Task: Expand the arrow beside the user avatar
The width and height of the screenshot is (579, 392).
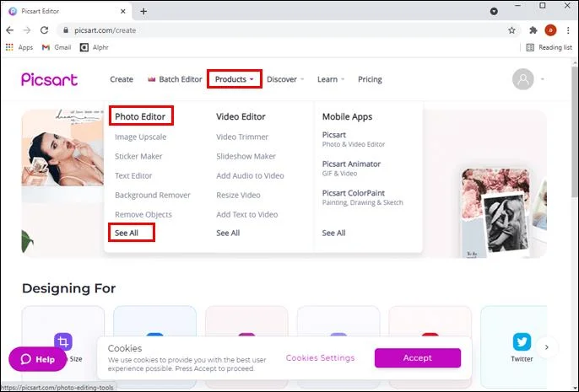Action: [543, 79]
